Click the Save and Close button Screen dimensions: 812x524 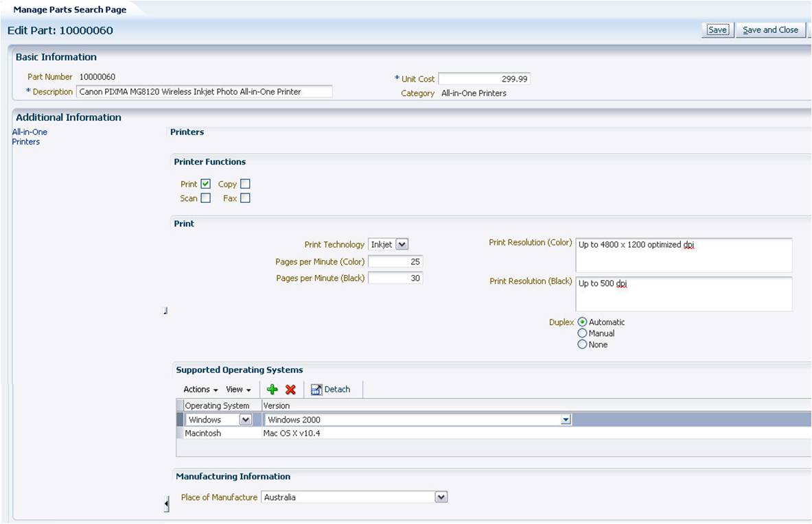(771, 30)
